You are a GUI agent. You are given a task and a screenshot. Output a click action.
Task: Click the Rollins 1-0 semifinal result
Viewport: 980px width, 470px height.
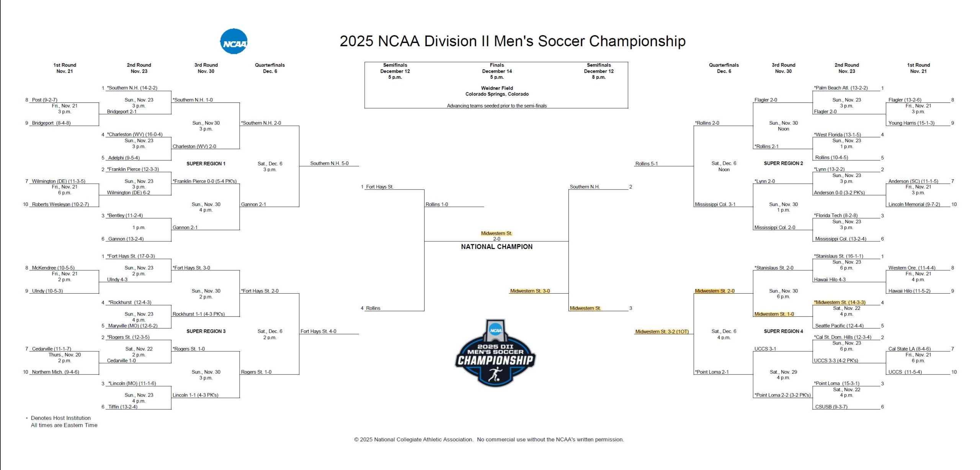(x=437, y=205)
